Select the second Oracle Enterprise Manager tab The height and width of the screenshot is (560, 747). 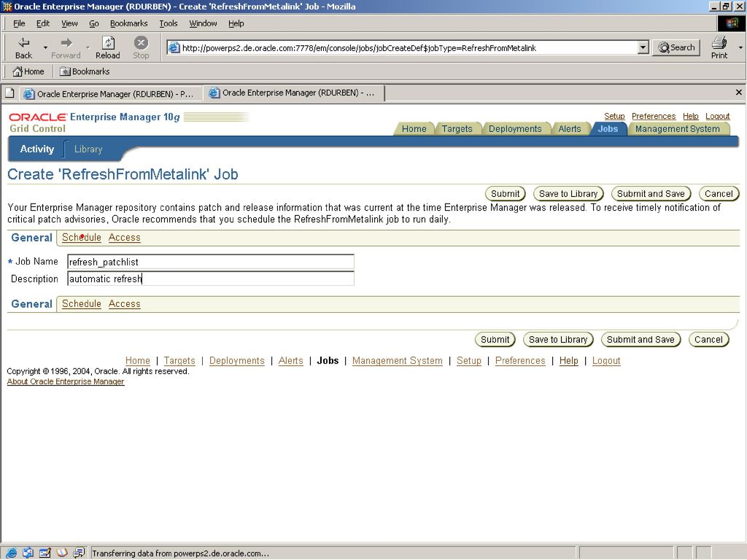pyautogui.click(x=294, y=93)
